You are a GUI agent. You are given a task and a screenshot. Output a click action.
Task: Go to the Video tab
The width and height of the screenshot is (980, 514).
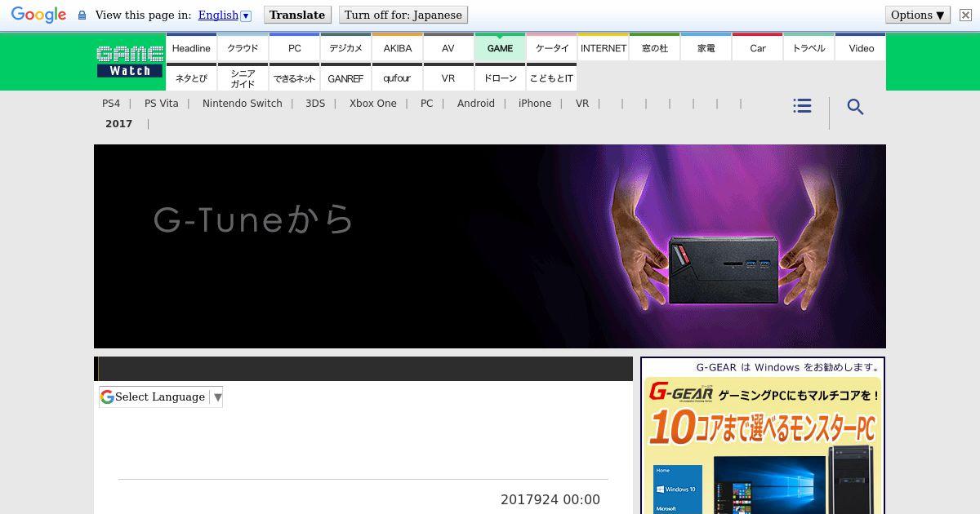861,47
